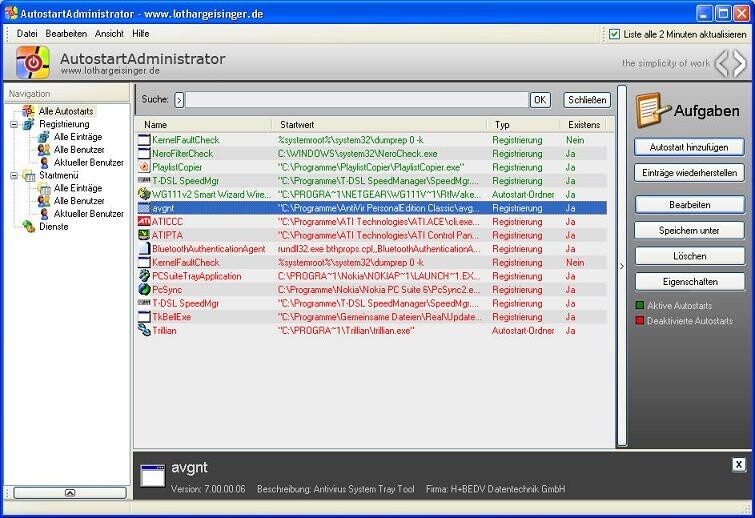Sort by the Typ column header

click(524, 125)
